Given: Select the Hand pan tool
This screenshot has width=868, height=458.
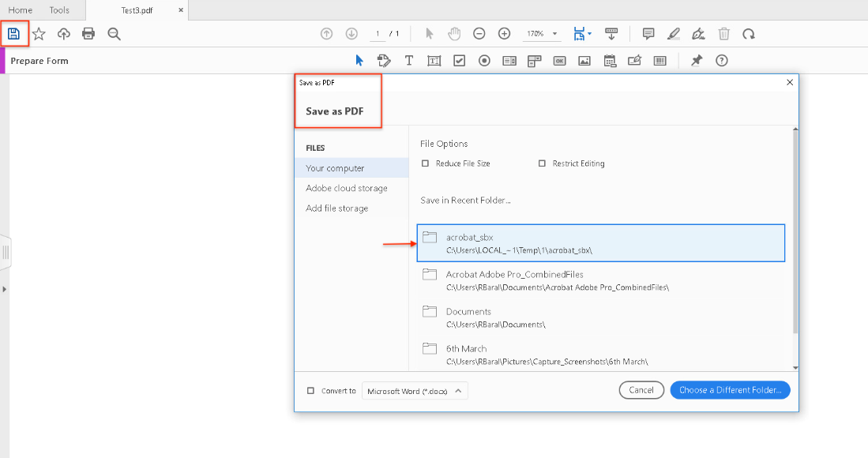Looking at the screenshot, I should click(x=454, y=33).
